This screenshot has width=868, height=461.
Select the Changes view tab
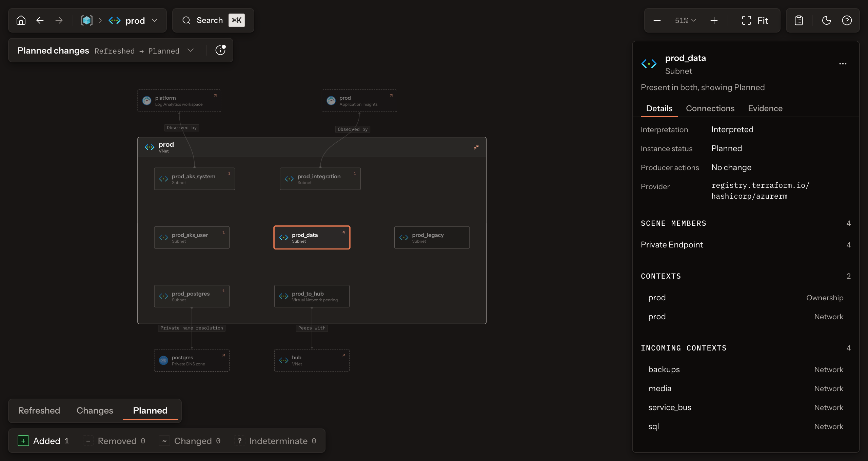coord(95,410)
